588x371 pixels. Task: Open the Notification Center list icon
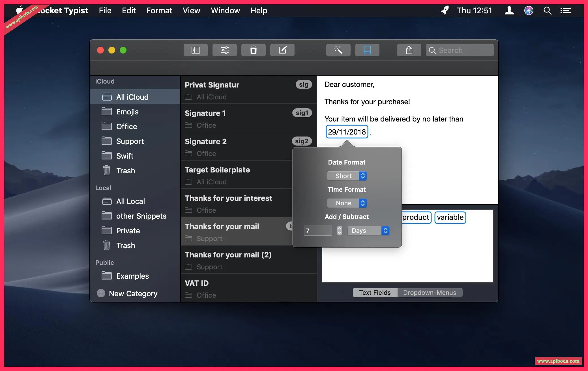(x=565, y=10)
